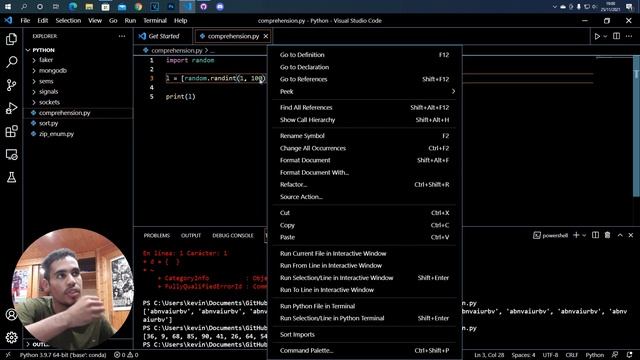Open the Extensions view
Viewport: 640px width, 360px height.
[x=11, y=131]
